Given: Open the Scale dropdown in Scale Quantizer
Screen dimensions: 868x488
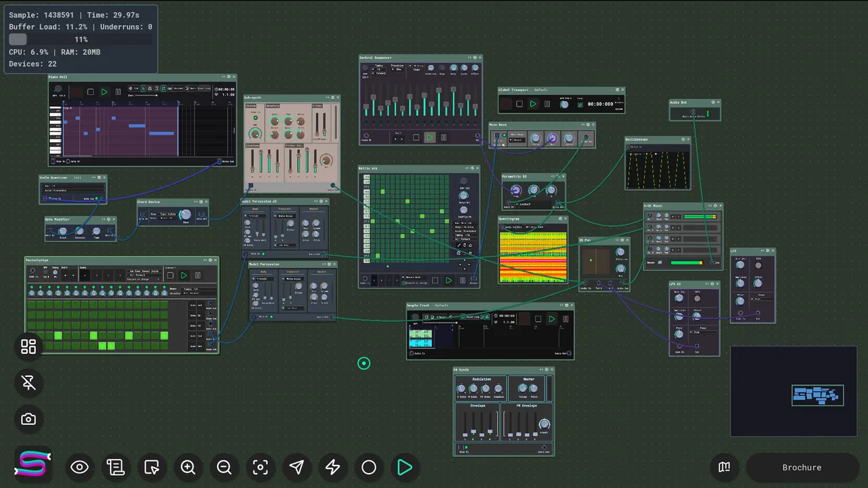Looking at the screenshot, I should [x=74, y=190].
